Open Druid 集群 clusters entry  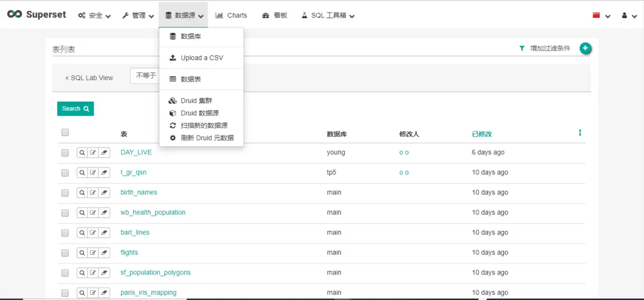point(201,100)
